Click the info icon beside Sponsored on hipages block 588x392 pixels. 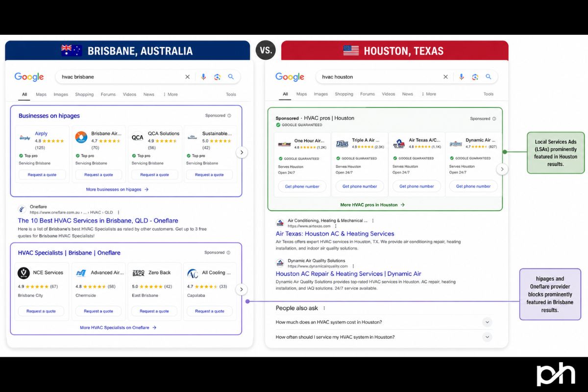click(229, 116)
